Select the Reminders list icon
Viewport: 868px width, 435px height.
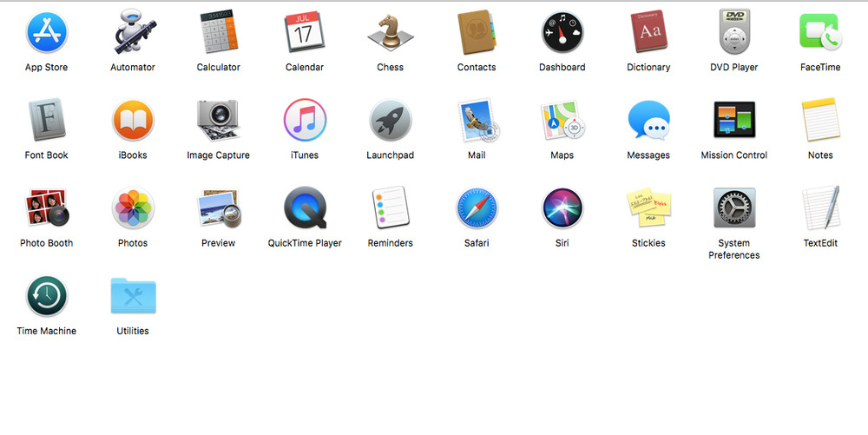tap(391, 208)
